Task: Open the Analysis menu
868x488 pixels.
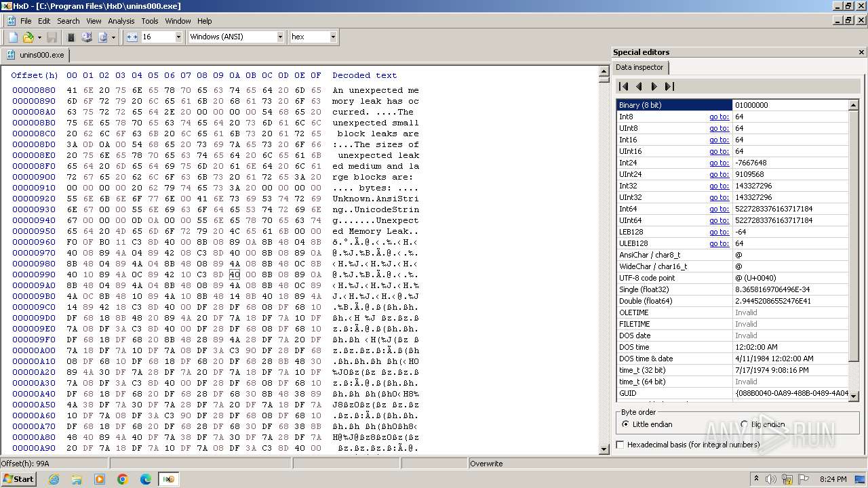Action: [121, 21]
